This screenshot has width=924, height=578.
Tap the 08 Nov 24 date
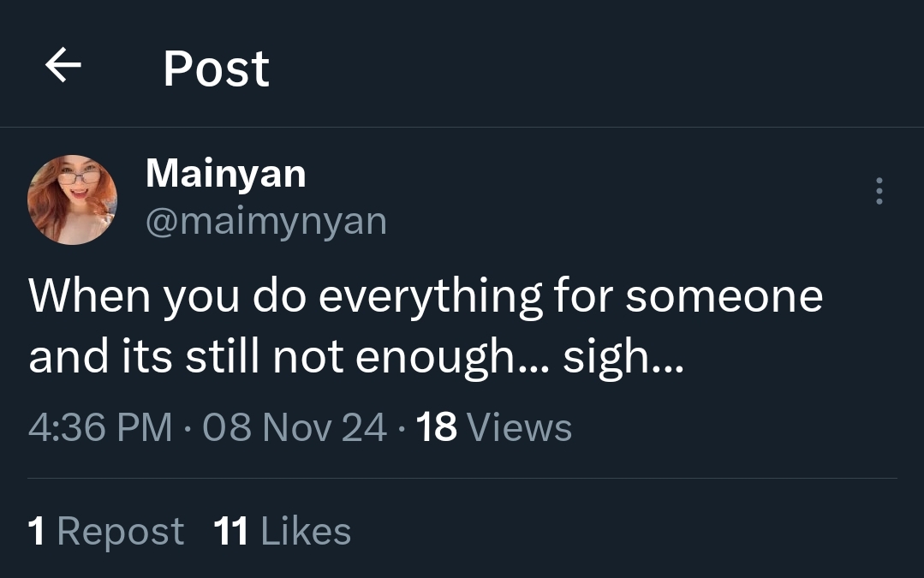[x=295, y=426]
